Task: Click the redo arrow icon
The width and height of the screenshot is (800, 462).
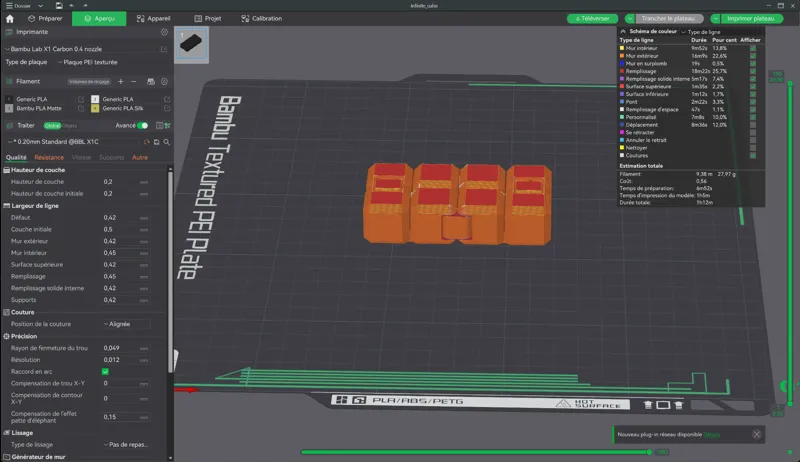Action: [85, 6]
